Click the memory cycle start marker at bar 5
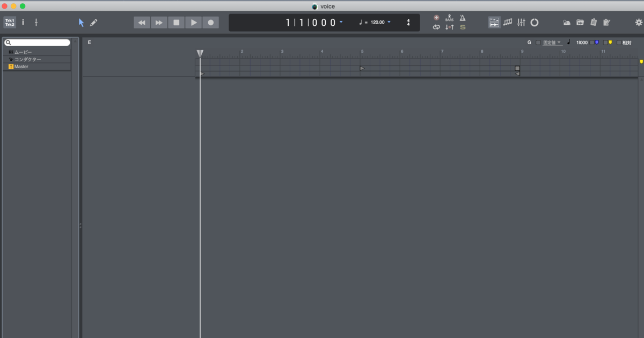 pos(362,68)
